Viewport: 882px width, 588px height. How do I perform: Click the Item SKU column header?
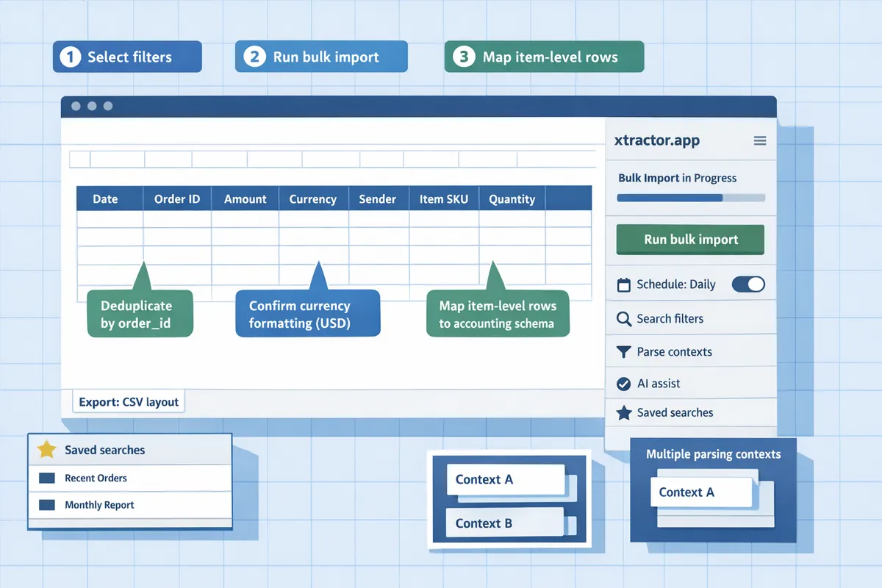444,198
